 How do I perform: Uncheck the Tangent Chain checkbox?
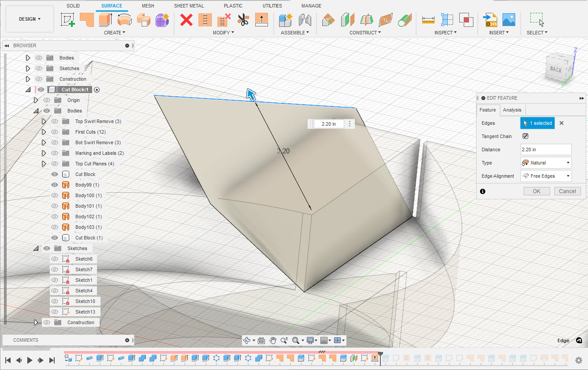[x=525, y=136]
